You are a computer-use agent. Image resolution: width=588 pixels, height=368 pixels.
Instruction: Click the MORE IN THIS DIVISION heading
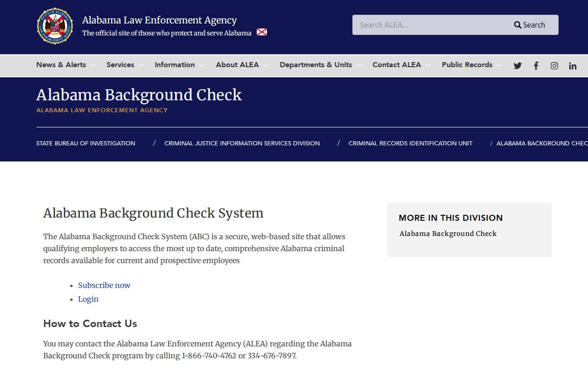point(451,218)
